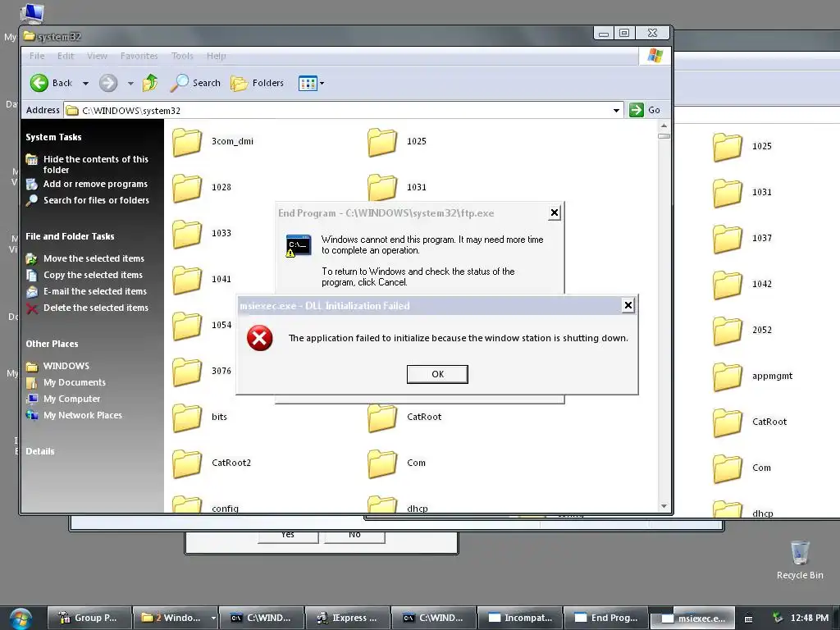Collapse the System Tasks header

click(53, 137)
